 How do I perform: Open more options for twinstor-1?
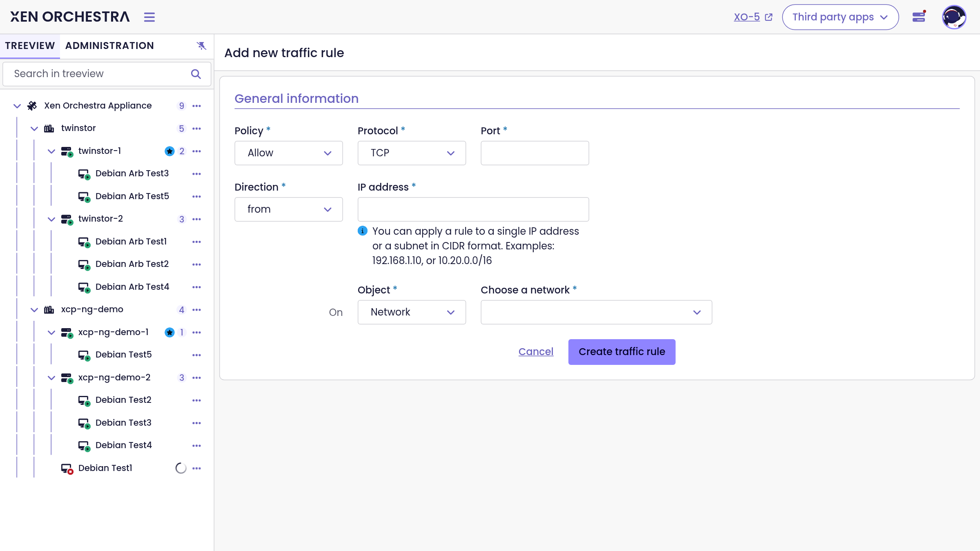(x=197, y=151)
